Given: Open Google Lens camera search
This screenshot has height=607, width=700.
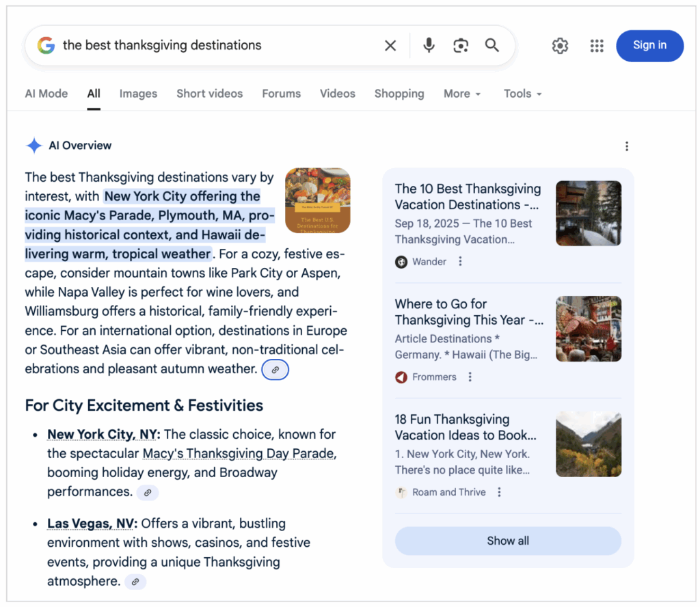Looking at the screenshot, I should pyautogui.click(x=460, y=45).
